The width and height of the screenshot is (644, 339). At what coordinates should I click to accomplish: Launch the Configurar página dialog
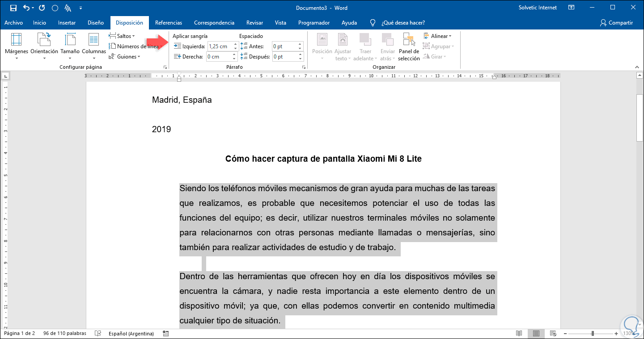[165, 67]
